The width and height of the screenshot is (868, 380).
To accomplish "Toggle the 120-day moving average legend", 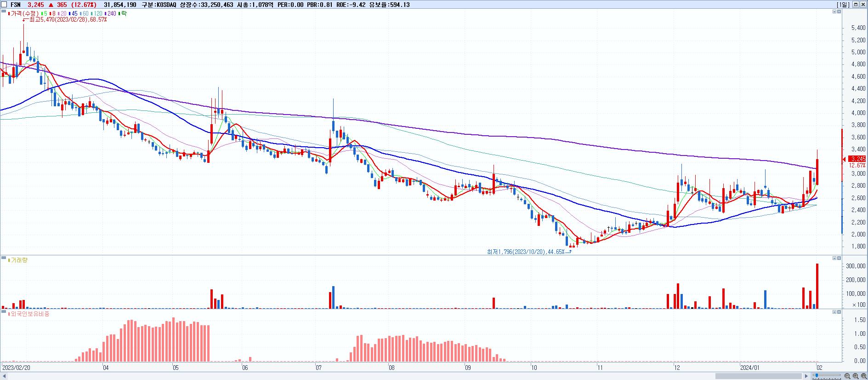I will pyautogui.click(x=96, y=14).
